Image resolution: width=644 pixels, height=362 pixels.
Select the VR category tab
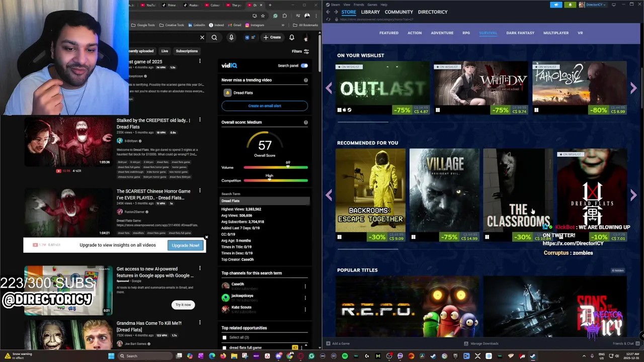pos(580,33)
